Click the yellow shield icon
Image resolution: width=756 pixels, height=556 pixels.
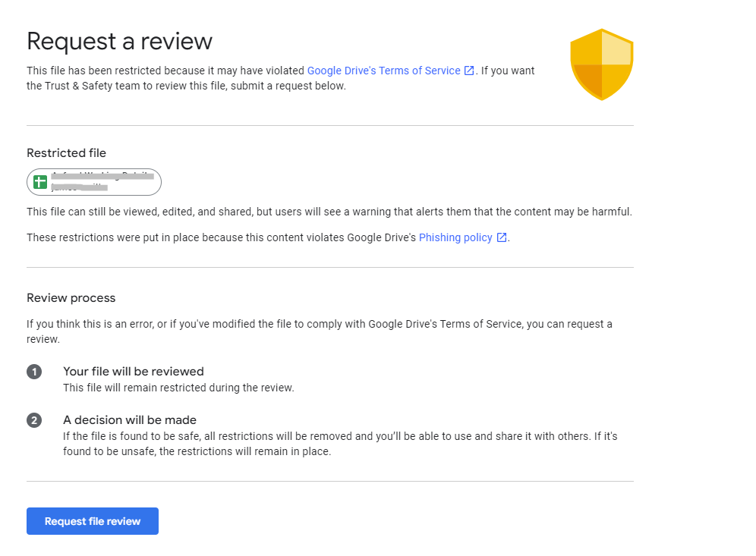[602, 64]
